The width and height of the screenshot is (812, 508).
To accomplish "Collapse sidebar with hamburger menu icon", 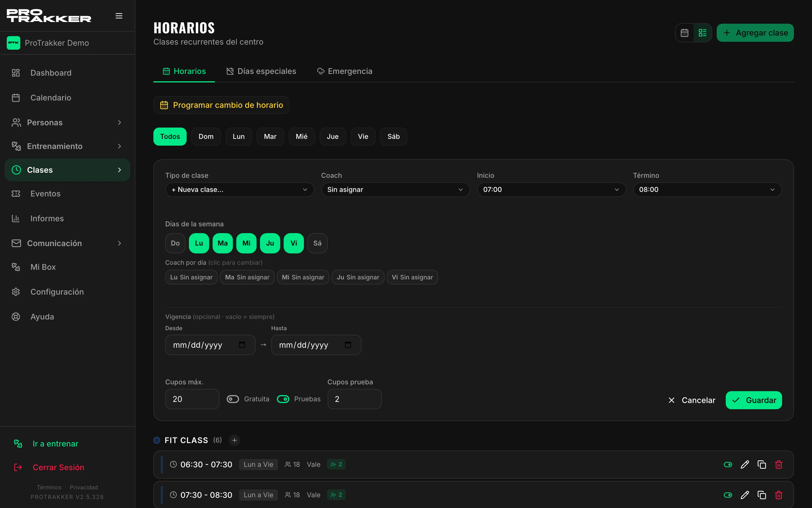I will [119, 16].
